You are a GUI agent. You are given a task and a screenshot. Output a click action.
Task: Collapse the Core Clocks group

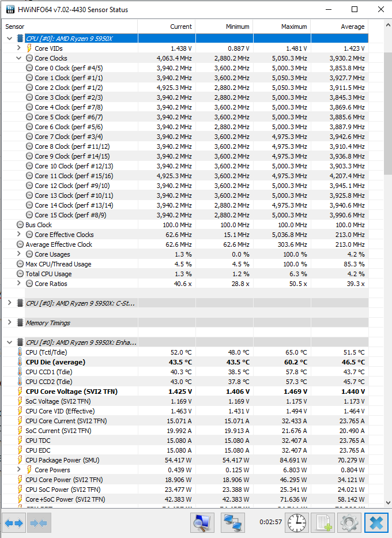pyautogui.click(x=19, y=58)
